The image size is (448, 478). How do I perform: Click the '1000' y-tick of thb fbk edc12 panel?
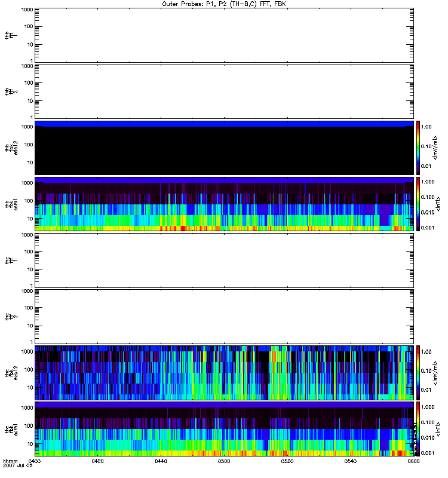(27, 127)
